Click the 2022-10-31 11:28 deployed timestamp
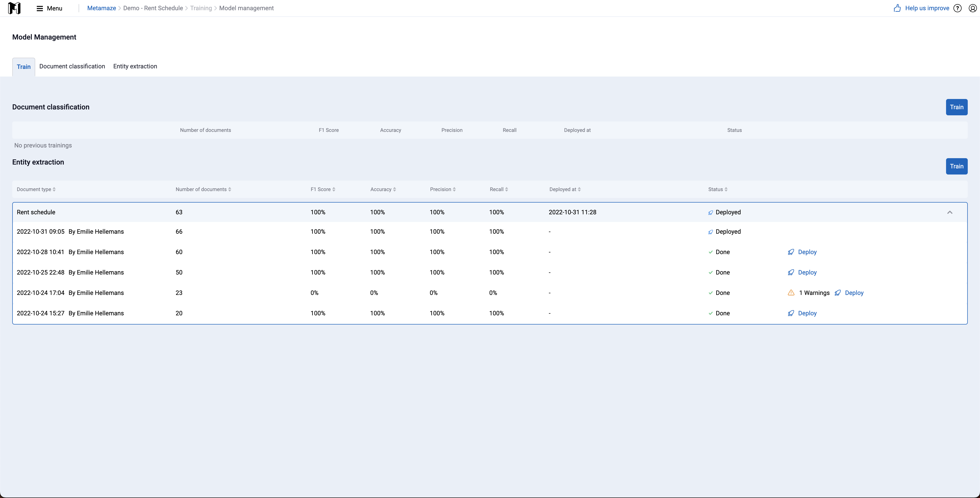Viewport: 980px width, 498px height. [x=572, y=212]
